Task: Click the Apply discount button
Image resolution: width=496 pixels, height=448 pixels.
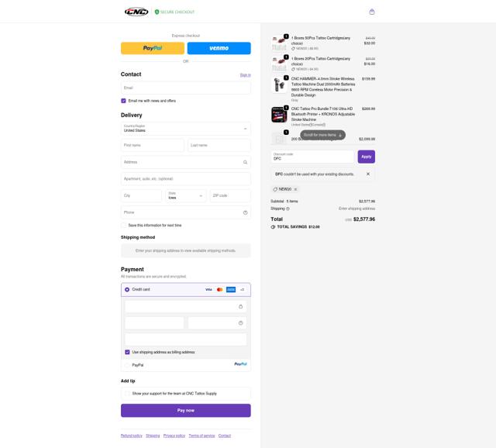Action: [367, 157]
